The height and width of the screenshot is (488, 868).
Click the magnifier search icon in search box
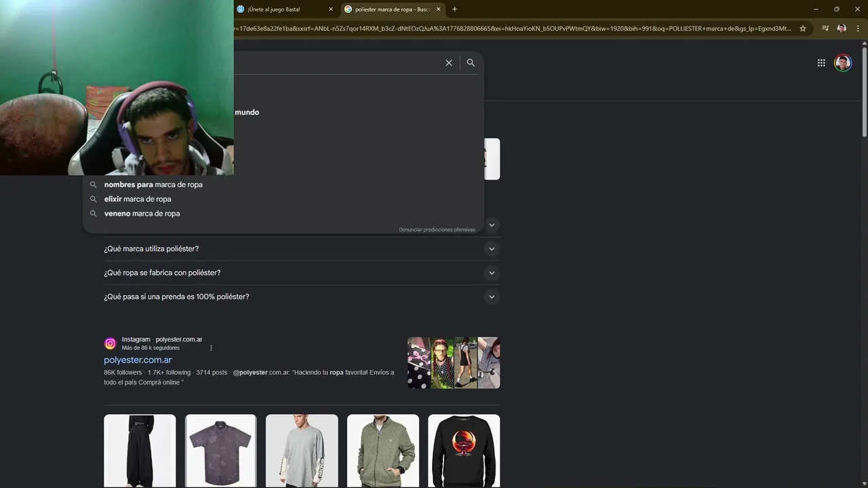pos(471,62)
